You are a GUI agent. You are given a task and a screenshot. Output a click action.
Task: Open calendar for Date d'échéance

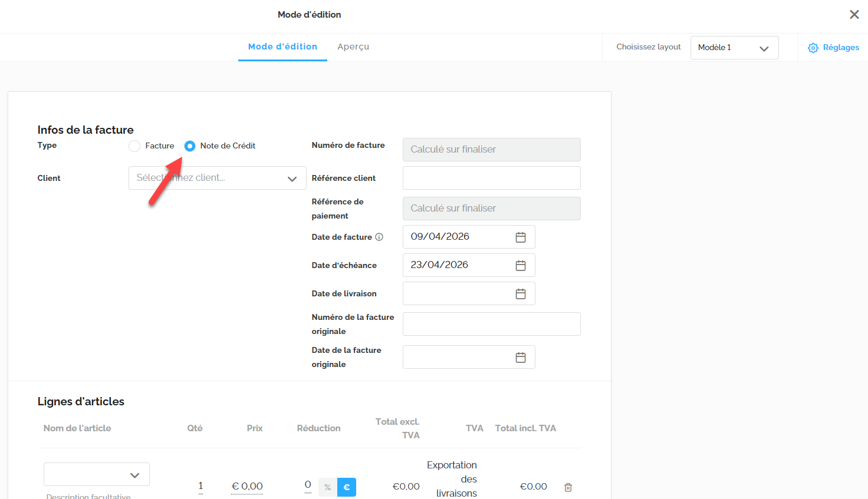coord(521,265)
